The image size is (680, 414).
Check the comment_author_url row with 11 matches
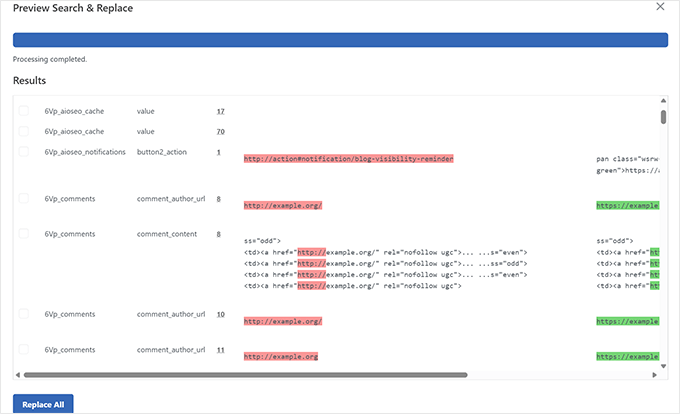pyautogui.click(x=24, y=350)
